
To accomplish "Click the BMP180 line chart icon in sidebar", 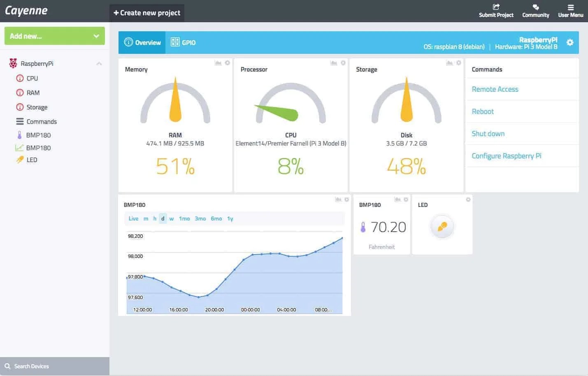I will click(19, 148).
